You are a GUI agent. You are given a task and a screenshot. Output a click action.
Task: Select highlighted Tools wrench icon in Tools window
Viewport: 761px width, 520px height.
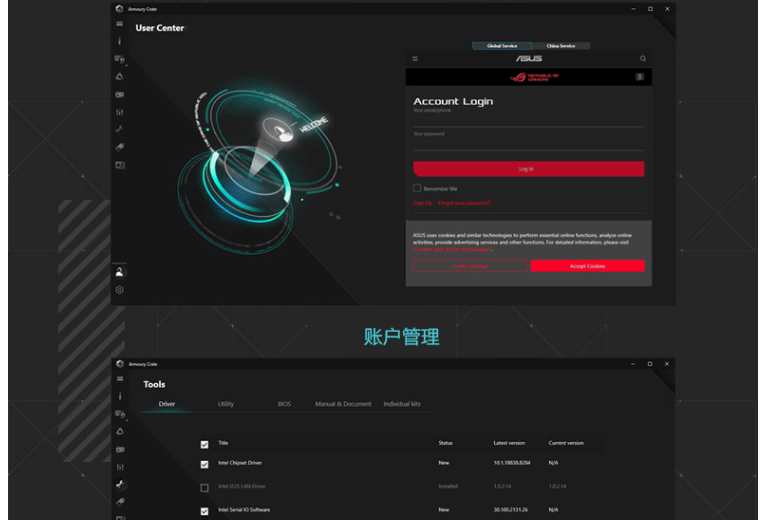[120, 484]
